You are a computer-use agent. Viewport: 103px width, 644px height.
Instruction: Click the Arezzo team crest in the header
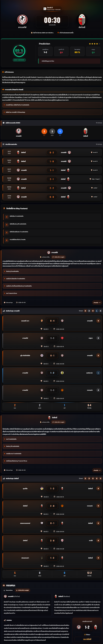click(x=22, y=20)
